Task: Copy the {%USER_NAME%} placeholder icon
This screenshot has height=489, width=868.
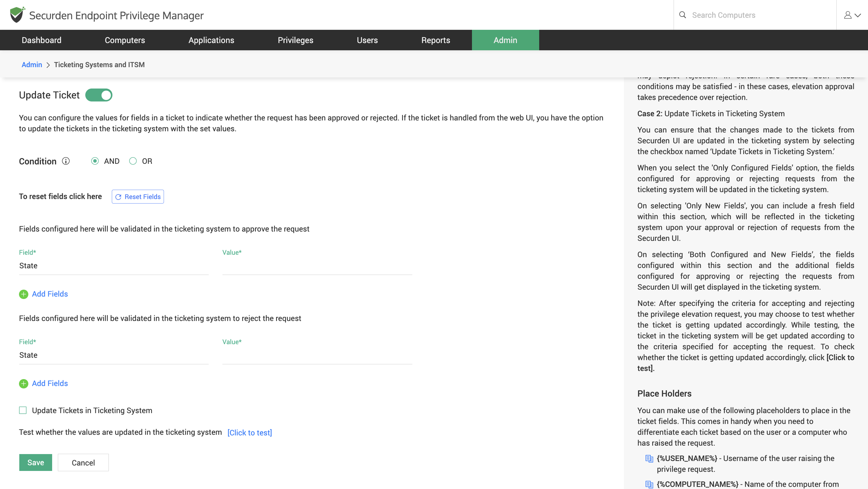Action: click(649, 459)
